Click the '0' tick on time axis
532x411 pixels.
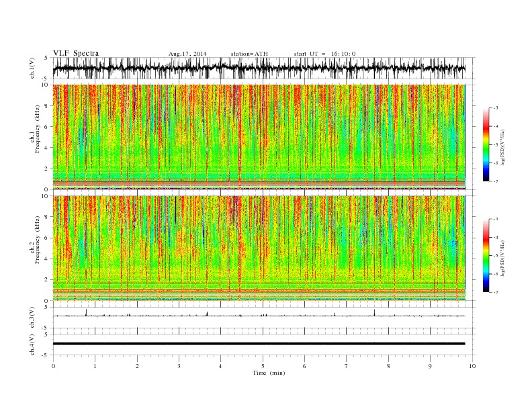(53, 366)
